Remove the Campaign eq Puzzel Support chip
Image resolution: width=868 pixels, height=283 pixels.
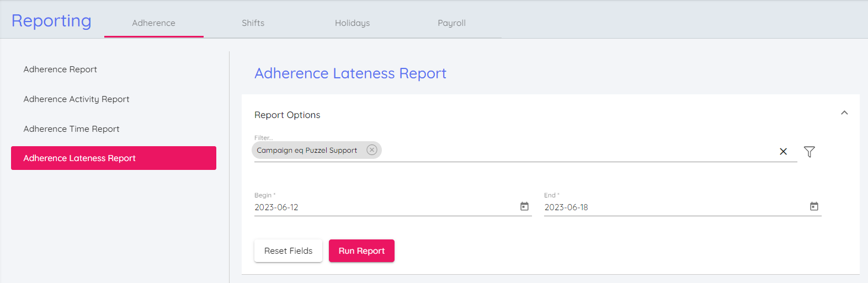pyautogui.click(x=372, y=150)
